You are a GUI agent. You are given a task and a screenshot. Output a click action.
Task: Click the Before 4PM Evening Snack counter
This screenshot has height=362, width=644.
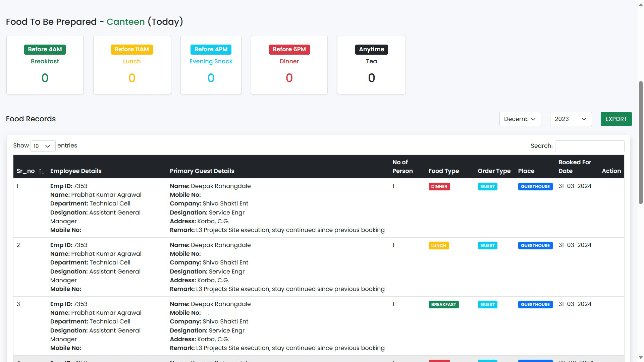point(211,78)
